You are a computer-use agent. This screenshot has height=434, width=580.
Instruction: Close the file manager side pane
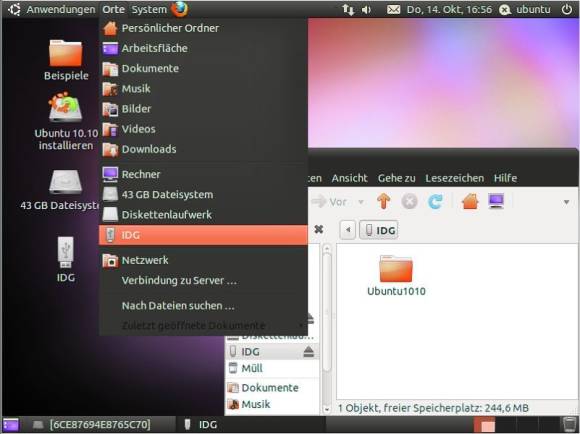pyautogui.click(x=319, y=229)
